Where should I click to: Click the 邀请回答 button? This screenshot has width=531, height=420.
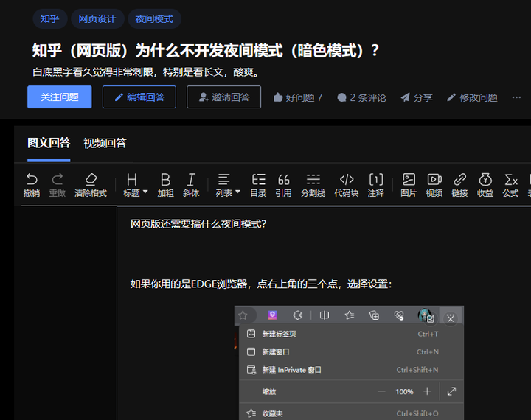pos(224,97)
